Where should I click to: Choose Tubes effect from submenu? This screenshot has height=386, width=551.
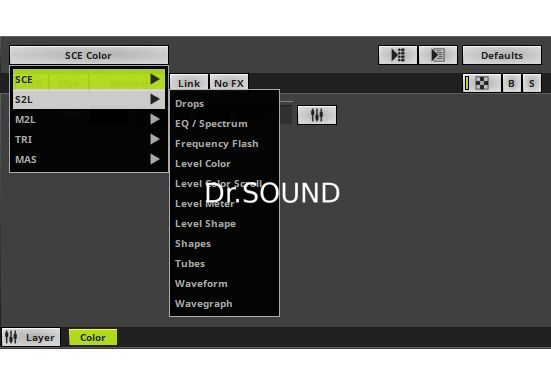(224, 264)
